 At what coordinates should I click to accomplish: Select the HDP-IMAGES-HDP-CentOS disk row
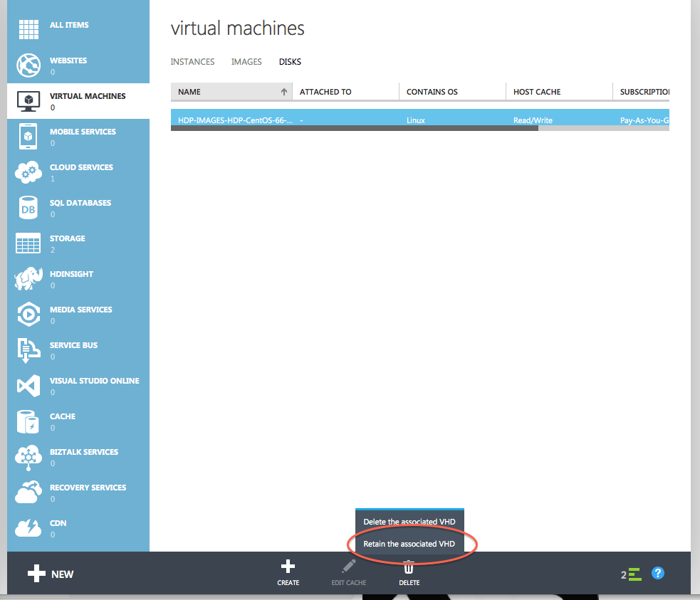(x=235, y=120)
